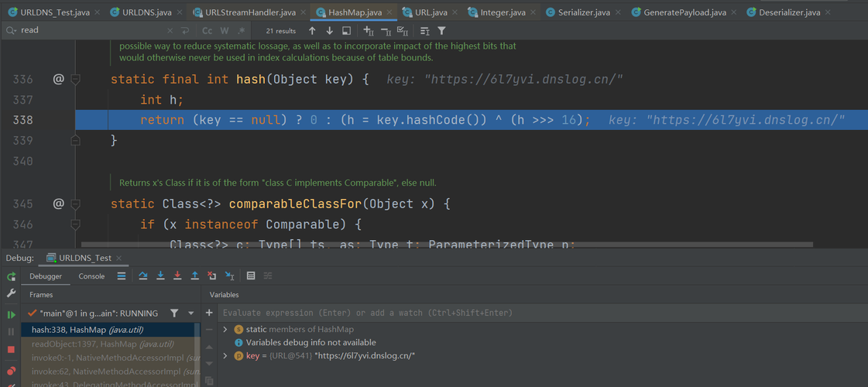This screenshot has height=387, width=868.
Task: Filter frames with funnel icon
Action: tap(174, 313)
